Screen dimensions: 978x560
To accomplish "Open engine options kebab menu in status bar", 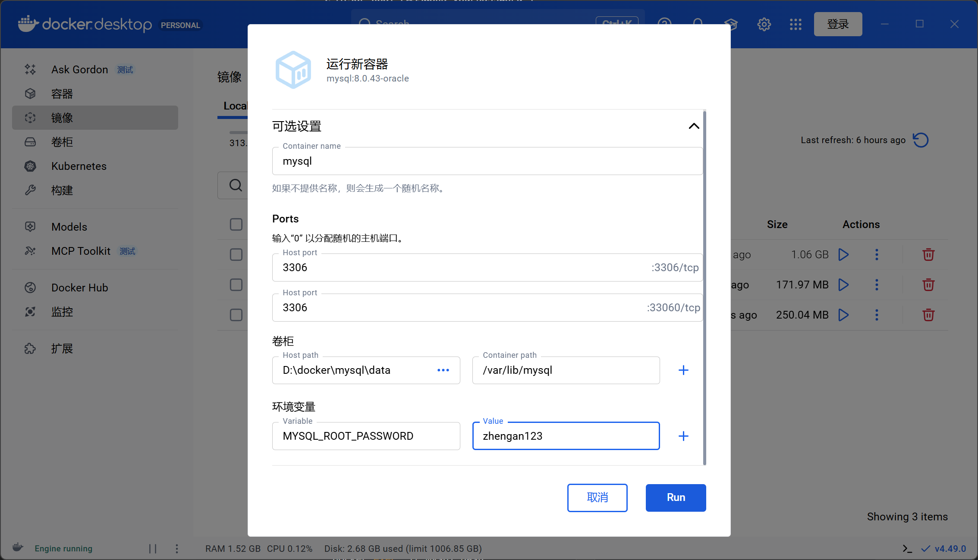I will tap(177, 549).
